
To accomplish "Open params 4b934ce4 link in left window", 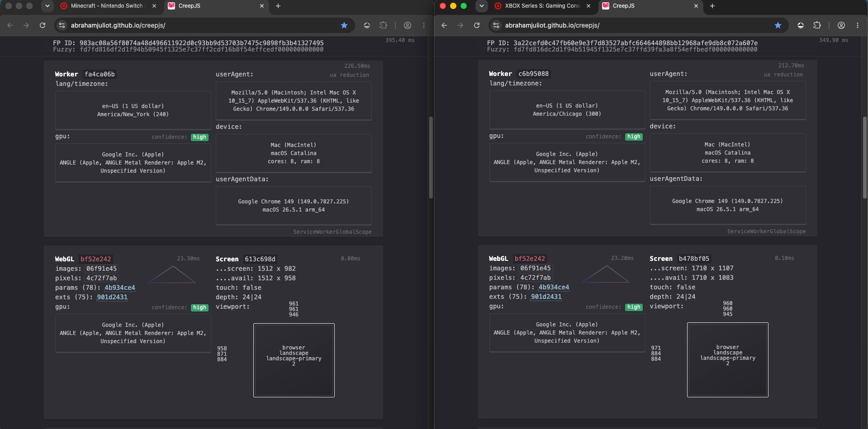I will pos(120,288).
